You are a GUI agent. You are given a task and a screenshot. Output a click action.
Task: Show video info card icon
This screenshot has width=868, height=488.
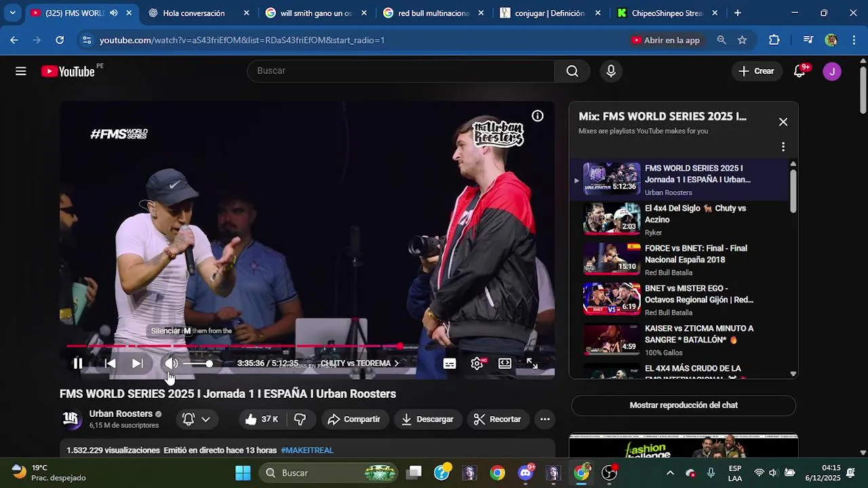tap(538, 116)
